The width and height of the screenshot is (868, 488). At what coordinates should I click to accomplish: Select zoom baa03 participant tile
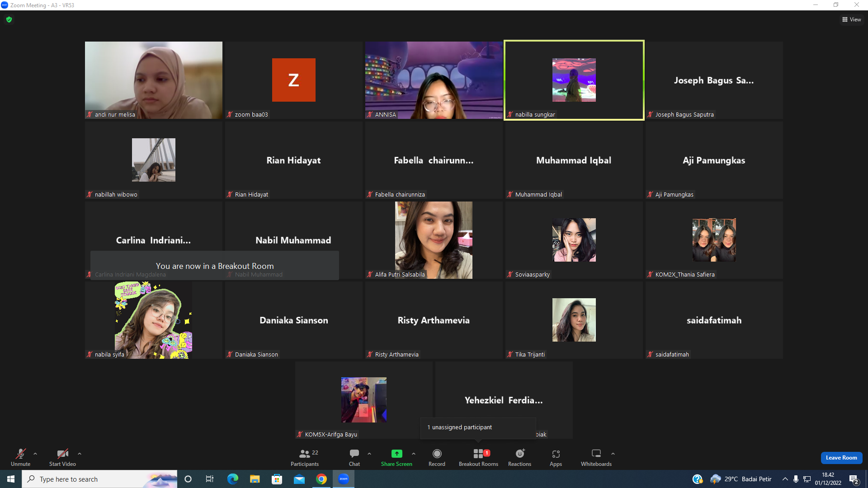[x=294, y=80]
